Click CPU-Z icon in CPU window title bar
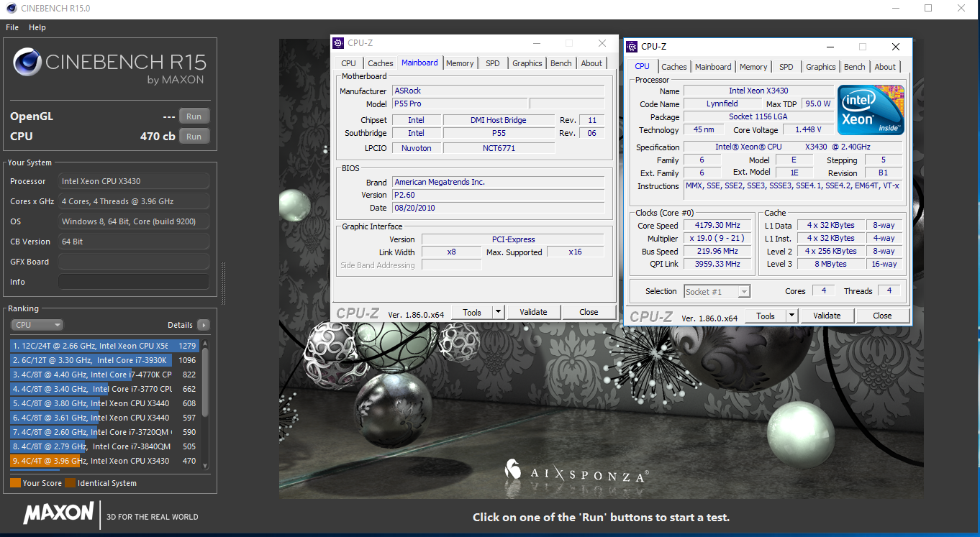This screenshot has height=537, width=980. [x=632, y=47]
